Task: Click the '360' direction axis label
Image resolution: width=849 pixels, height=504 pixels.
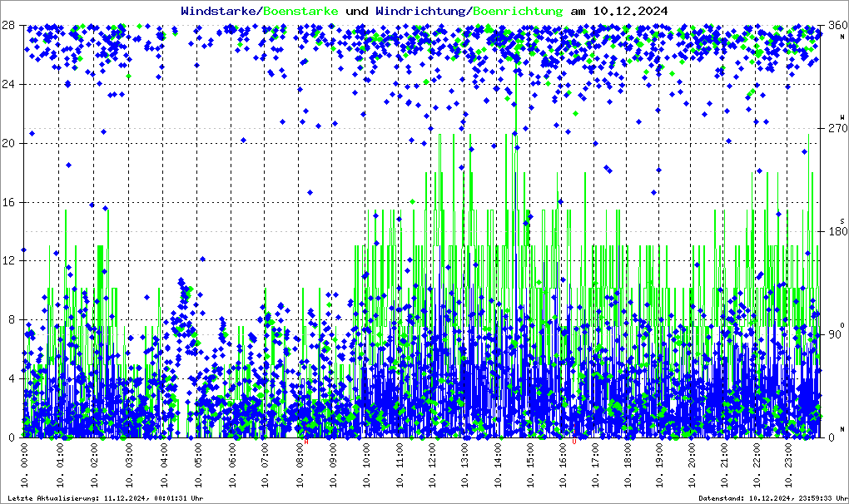Action: point(838,26)
